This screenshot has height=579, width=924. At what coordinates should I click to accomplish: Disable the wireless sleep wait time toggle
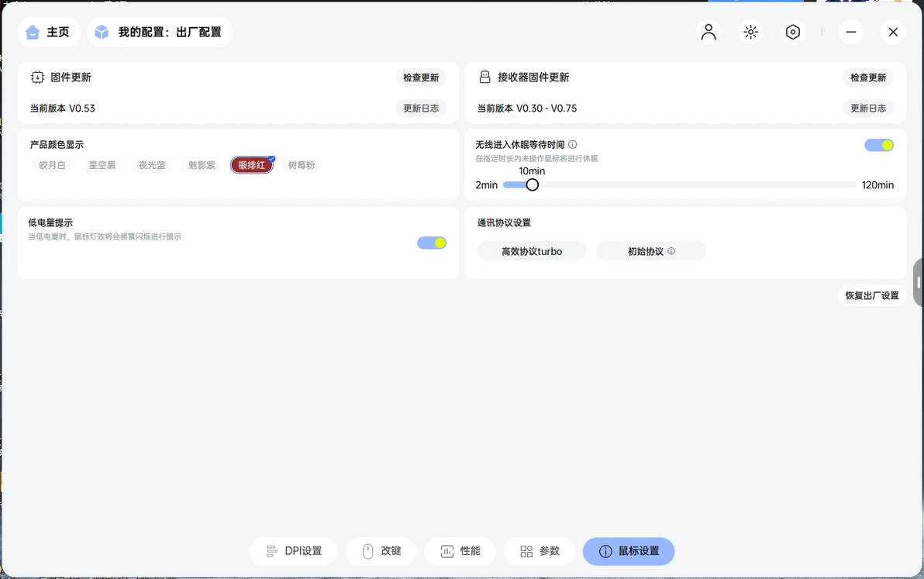click(878, 145)
